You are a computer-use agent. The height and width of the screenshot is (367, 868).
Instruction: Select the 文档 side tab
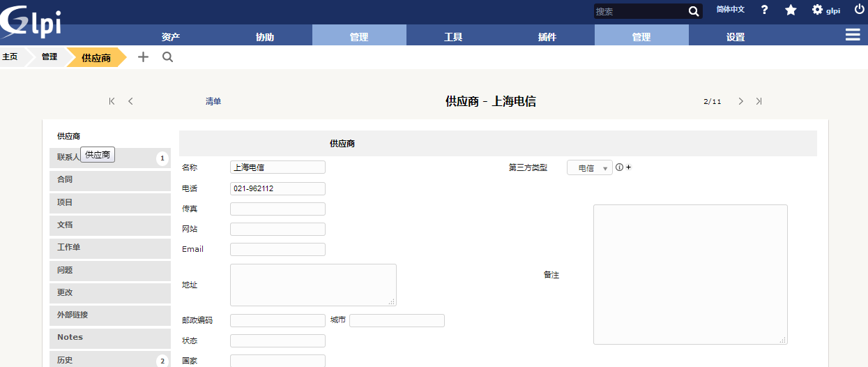point(110,225)
